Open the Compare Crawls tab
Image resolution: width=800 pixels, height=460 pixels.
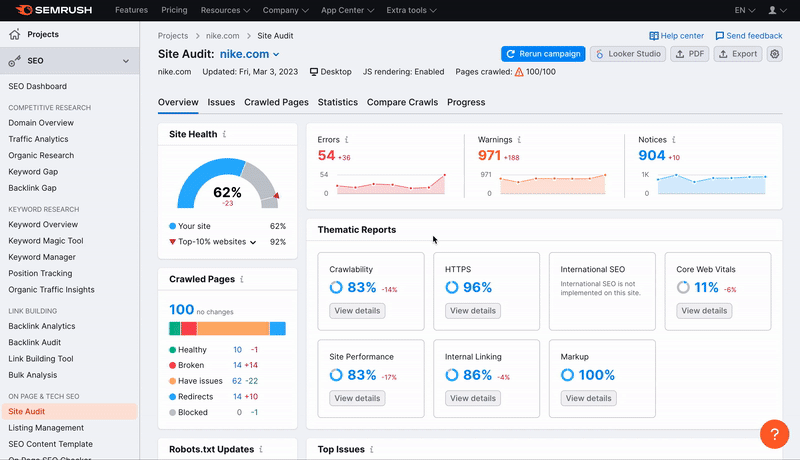click(402, 103)
